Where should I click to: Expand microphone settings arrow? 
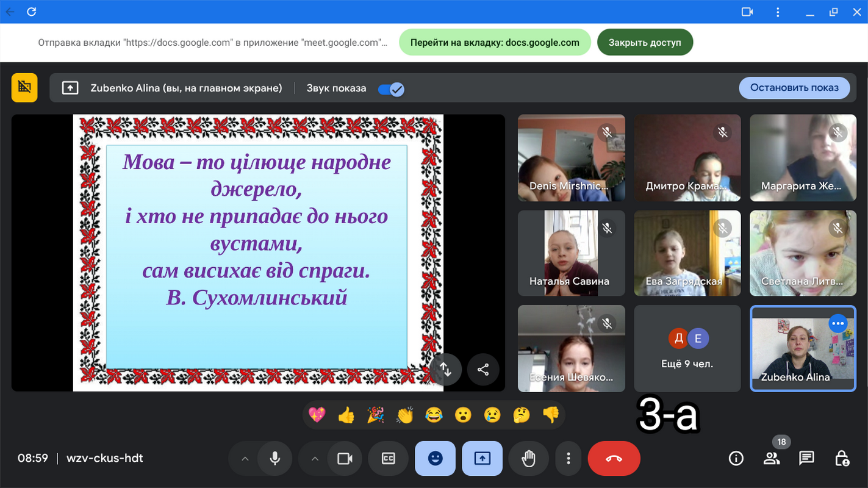tap(245, 458)
